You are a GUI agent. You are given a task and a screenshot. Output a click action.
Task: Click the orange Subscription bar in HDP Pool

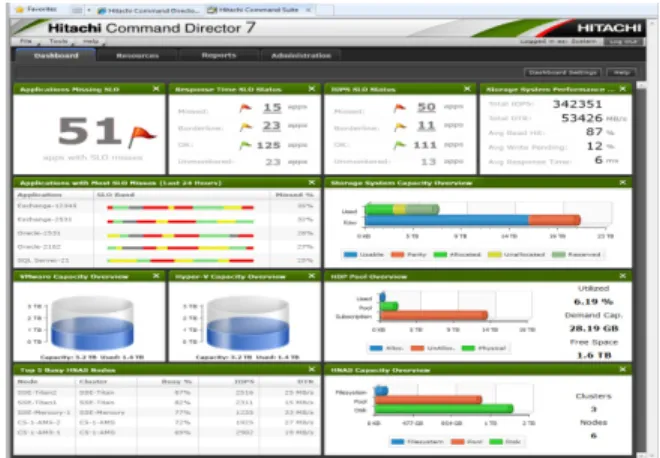(x=434, y=315)
